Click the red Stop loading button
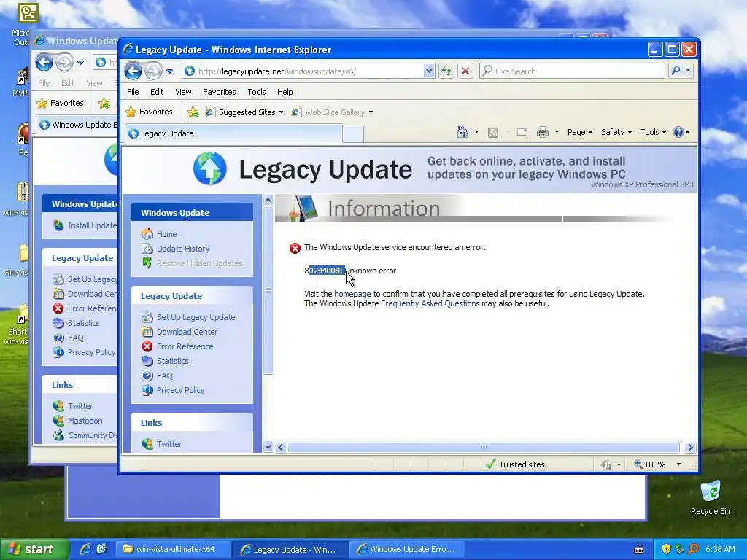Screen dimensions: 747x560 click(x=465, y=71)
